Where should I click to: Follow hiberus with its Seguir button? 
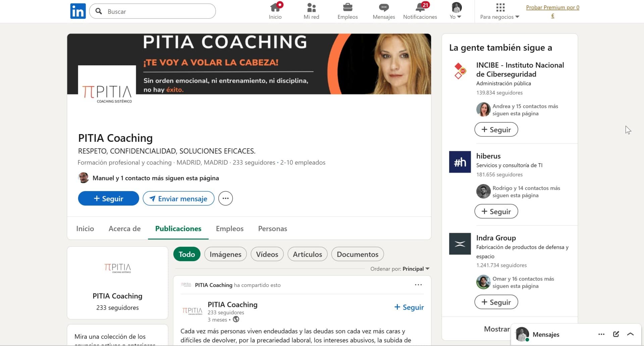pyautogui.click(x=496, y=212)
